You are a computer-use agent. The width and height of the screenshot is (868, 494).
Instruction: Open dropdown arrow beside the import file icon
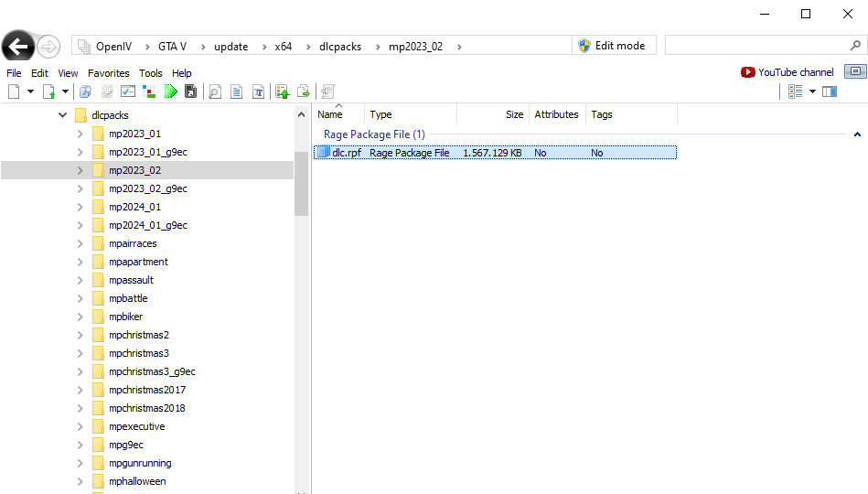65,91
